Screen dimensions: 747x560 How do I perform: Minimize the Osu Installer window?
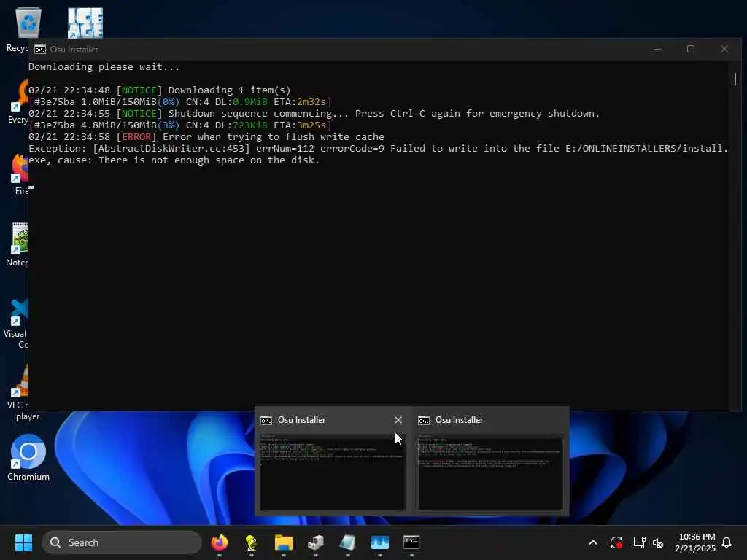[x=658, y=49]
